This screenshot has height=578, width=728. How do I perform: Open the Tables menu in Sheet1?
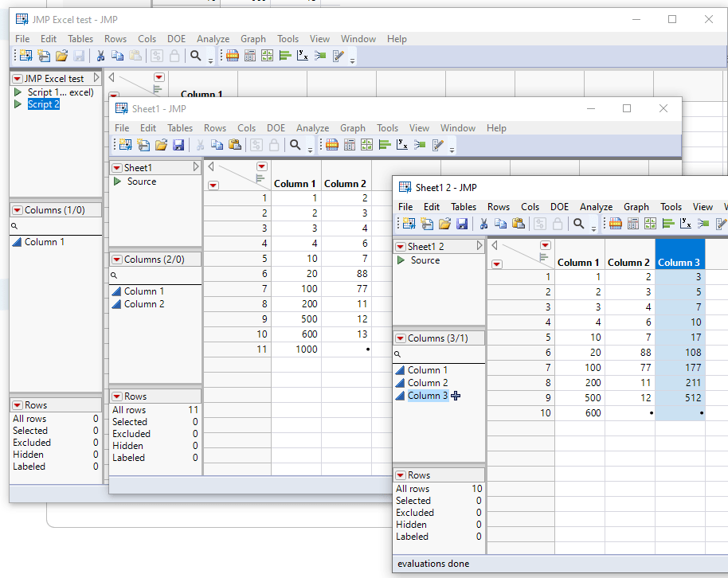(x=180, y=127)
